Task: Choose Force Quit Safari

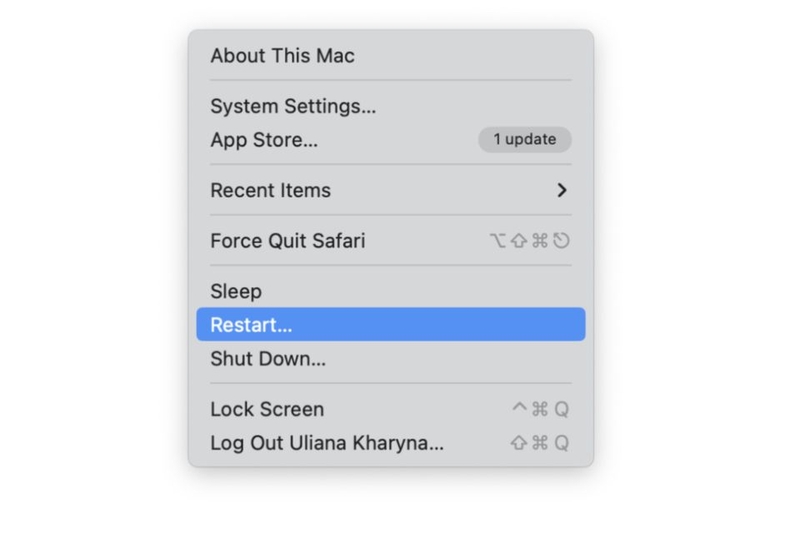Action: click(x=287, y=241)
